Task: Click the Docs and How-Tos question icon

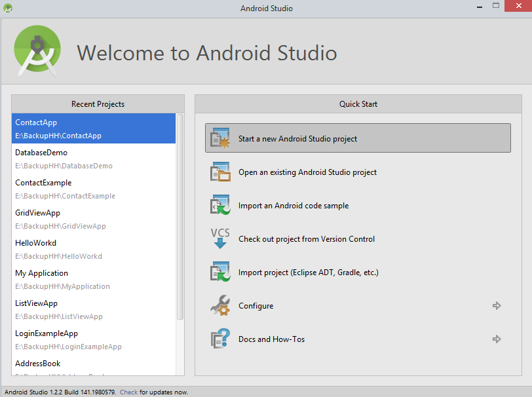Action: 220,339
